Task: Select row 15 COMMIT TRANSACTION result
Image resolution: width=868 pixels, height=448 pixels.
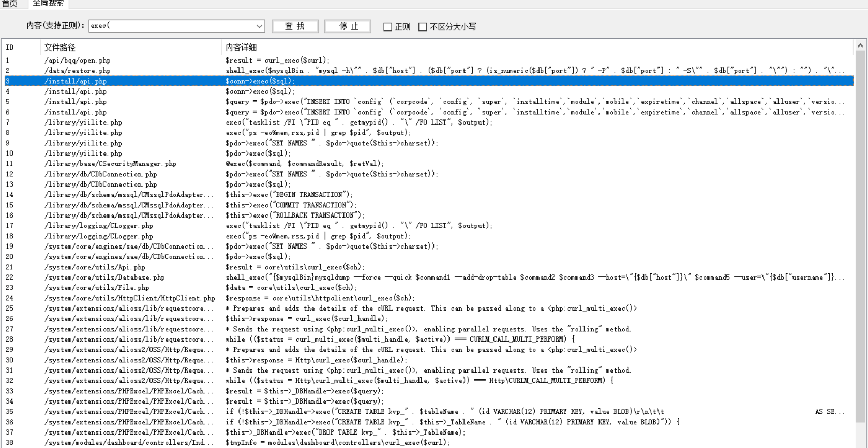Action: click(429, 205)
